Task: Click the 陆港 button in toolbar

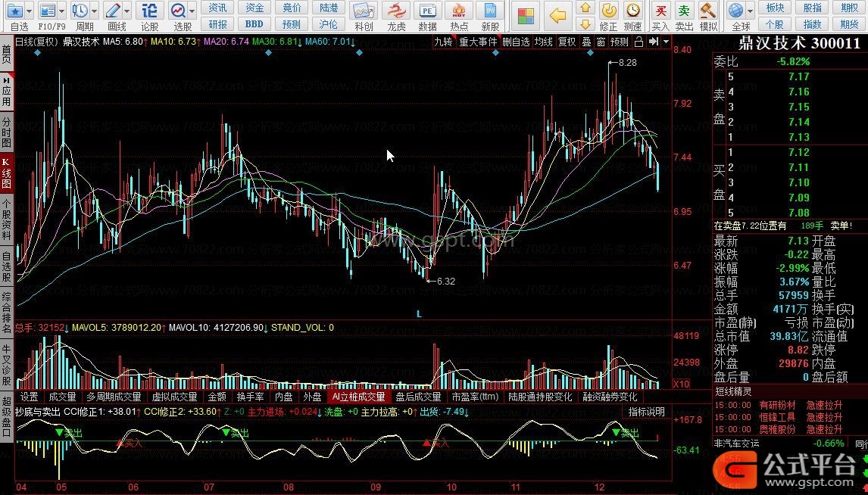Action: point(328,8)
